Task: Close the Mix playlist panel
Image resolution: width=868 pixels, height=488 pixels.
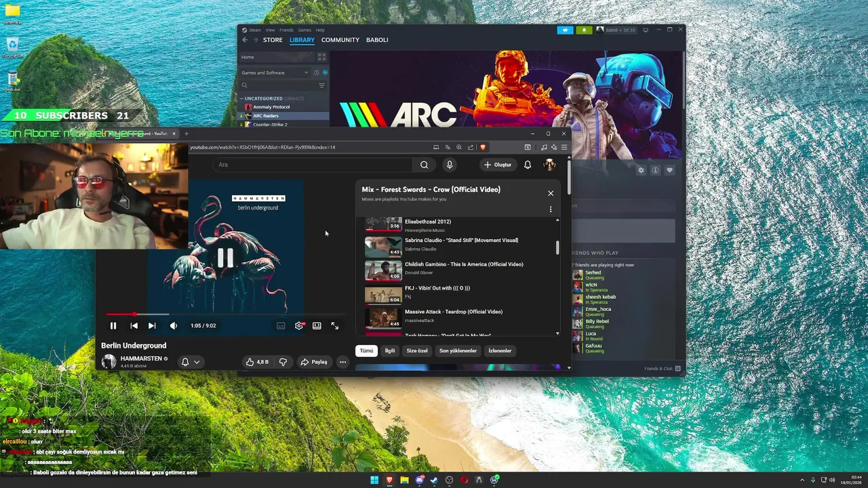Action: 551,193
